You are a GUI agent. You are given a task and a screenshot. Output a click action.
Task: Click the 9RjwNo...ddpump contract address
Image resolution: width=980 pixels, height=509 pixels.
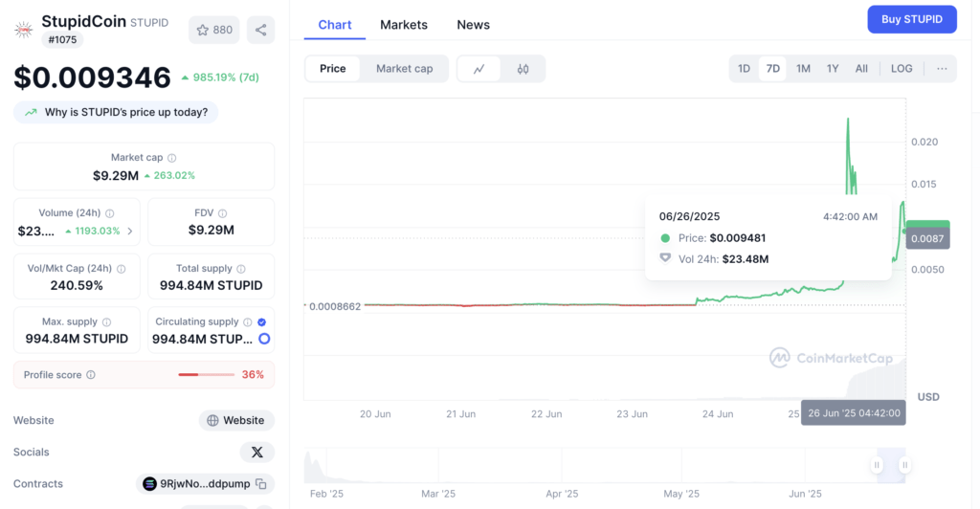(205, 484)
